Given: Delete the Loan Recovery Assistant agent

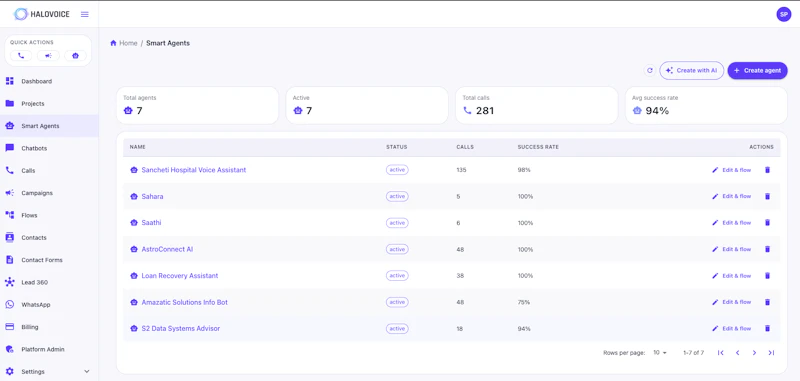Looking at the screenshot, I should [x=767, y=275].
